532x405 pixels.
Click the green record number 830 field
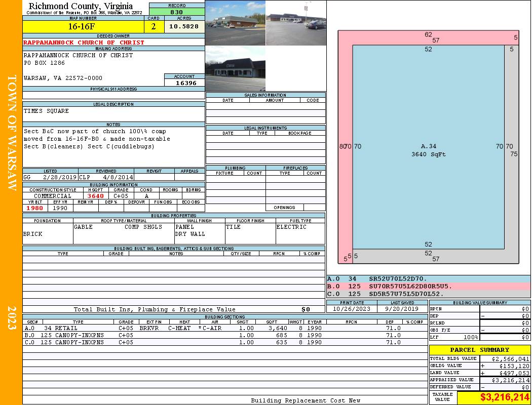(177, 12)
